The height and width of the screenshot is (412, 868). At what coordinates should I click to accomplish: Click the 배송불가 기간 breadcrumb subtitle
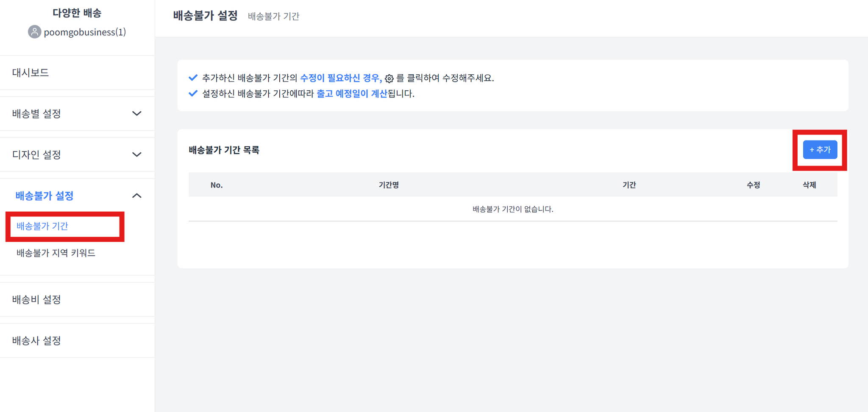coord(273,16)
